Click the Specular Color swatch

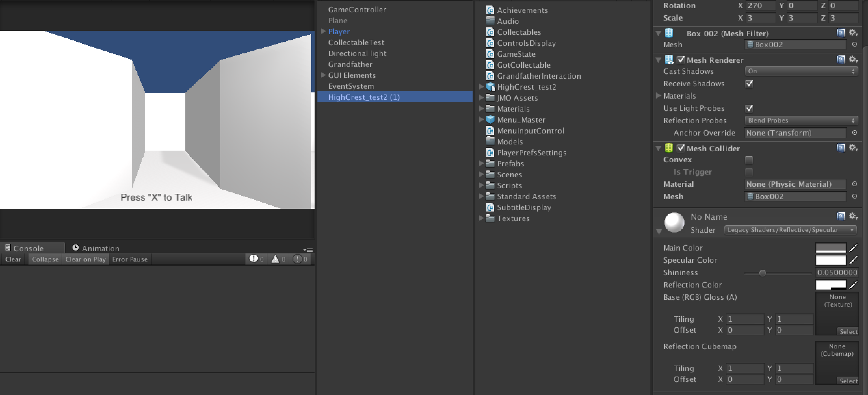click(x=830, y=260)
